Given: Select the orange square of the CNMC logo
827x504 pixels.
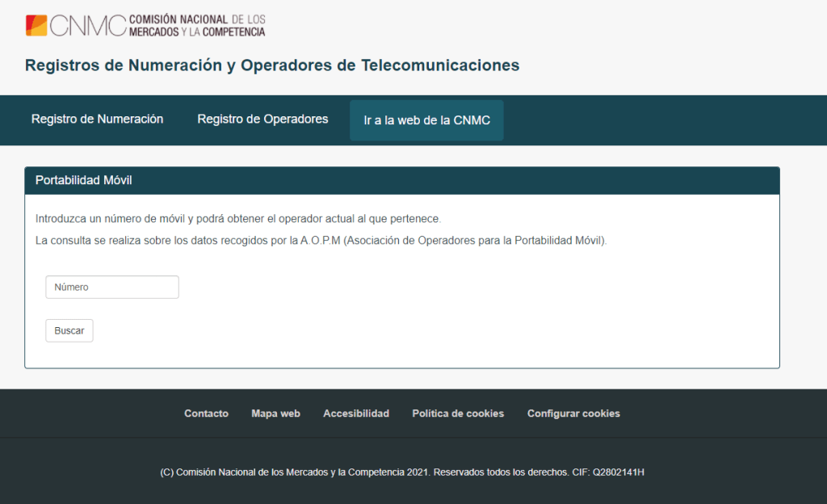Looking at the screenshot, I should (42, 20).
